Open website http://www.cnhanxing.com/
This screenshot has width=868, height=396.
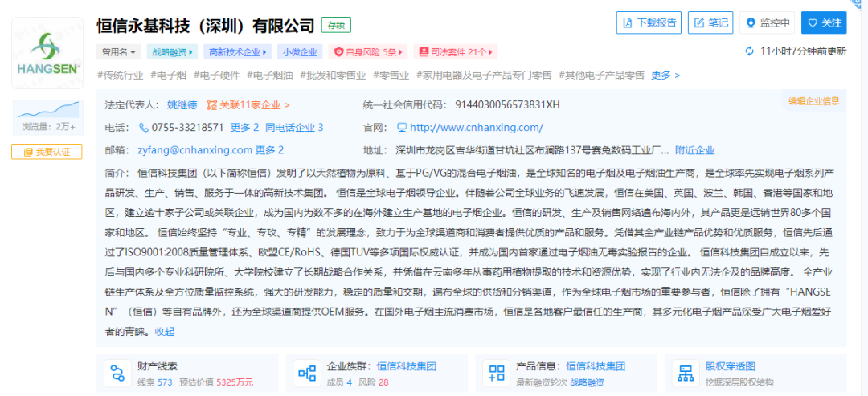[477, 127]
